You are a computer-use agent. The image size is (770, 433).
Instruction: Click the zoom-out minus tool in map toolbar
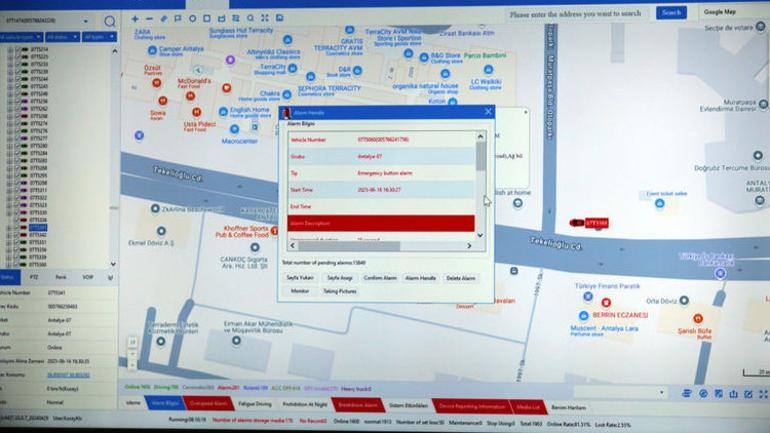point(149,19)
